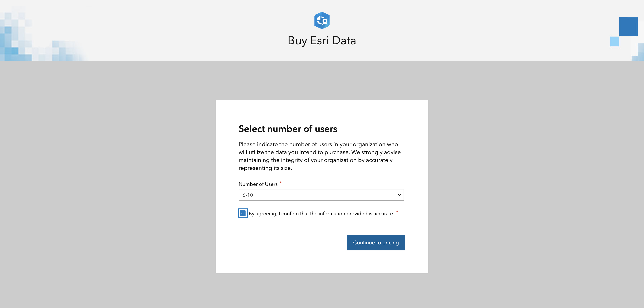644x308 pixels.
Task: Uncheck the accuracy confirmation checkbox
Action: [243, 213]
